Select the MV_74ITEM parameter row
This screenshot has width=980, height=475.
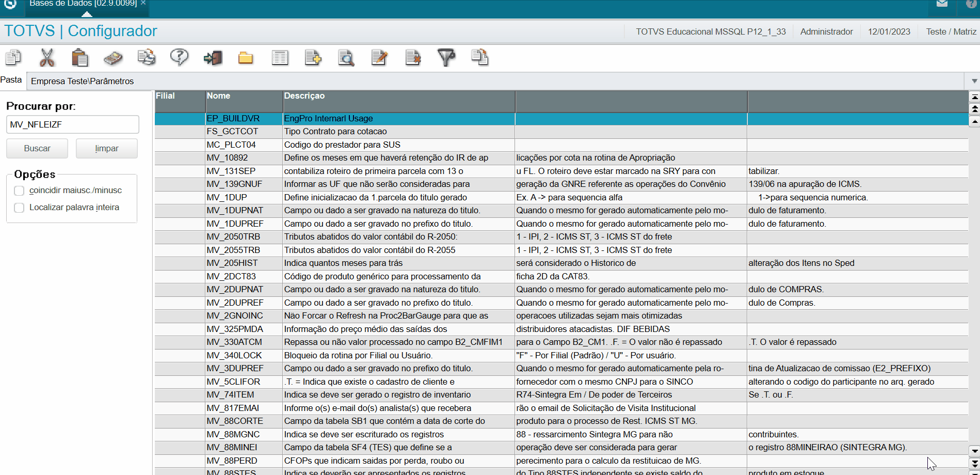pyautogui.click(x=561, y=395)
